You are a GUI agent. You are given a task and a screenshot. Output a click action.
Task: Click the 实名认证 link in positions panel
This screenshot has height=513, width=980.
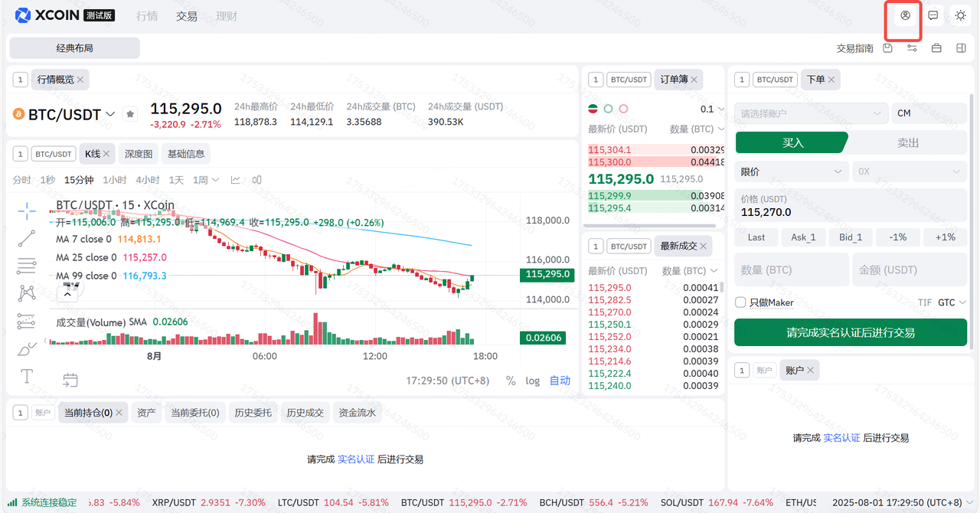tap(356, 459)
